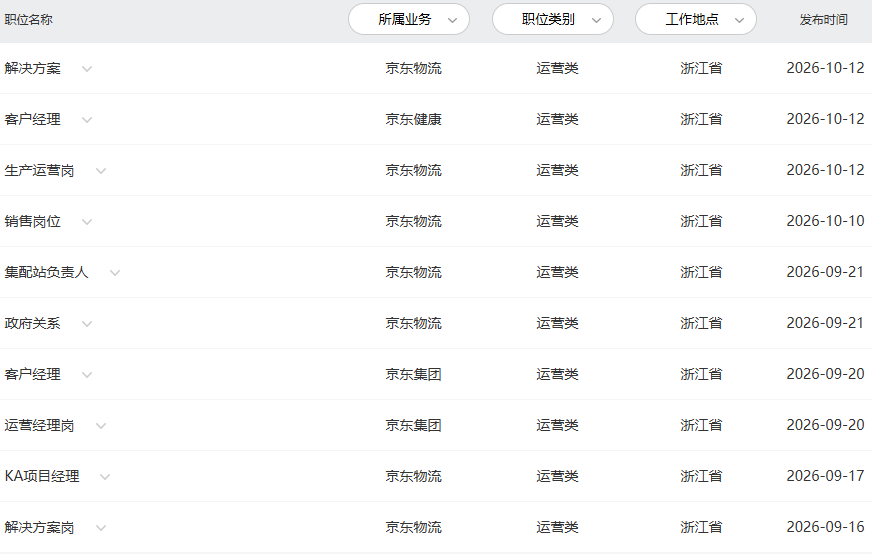Screen dimensions: 872x554
Task: Expand the 政府关系 row chevron
Action: (x=87, y=324)
